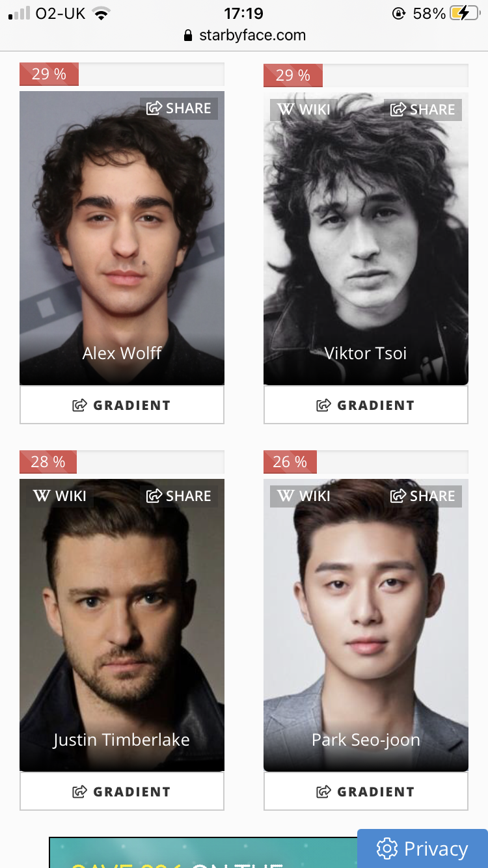Tap the Alex Wolff photo thumbnail
The height and width of the screenshot is (868, 488).
click(x=122, y=238)
